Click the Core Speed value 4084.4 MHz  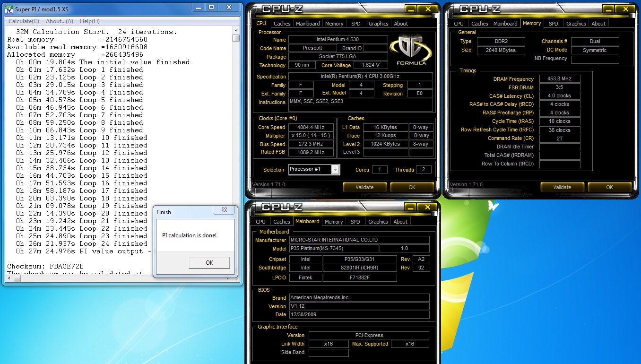[x=311, y=127]
